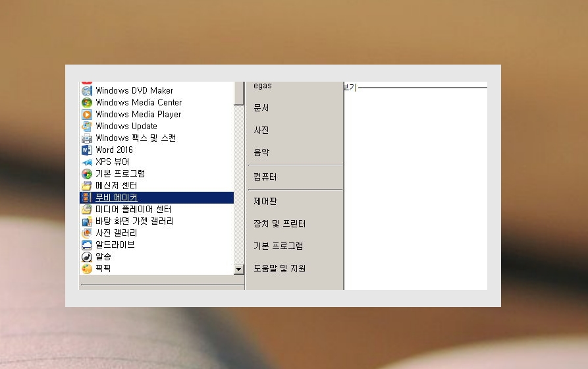The image size is (588, 369).
Task: Open 도움말 및 지원
Action: coord(279,268)
